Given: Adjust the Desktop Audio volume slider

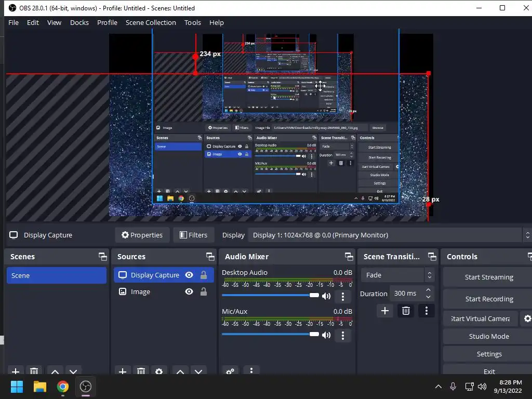Looking at the screenshot, I should [x=270, y=295].
